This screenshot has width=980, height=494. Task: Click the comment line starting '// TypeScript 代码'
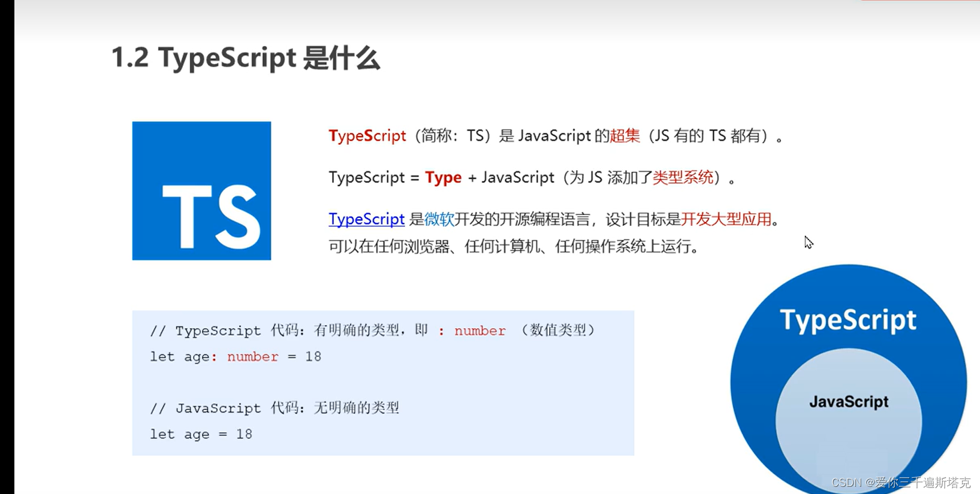pos(373,331)
